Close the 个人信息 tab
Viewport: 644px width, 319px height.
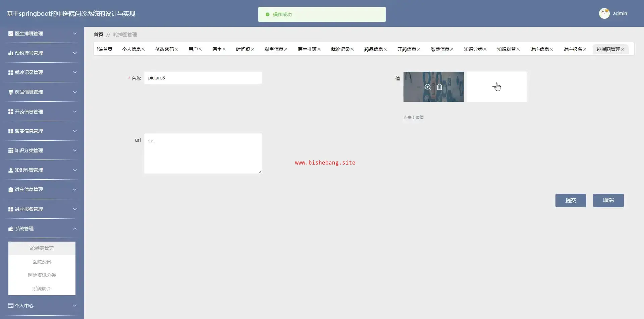coord(143,49)
